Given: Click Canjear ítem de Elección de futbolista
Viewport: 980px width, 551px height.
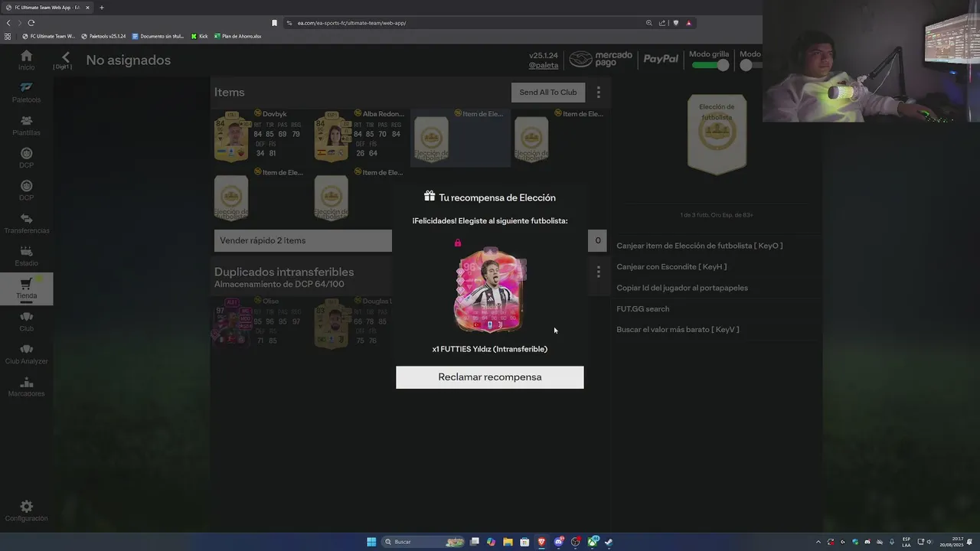Looking at the screenshot, I should [699, 246].
